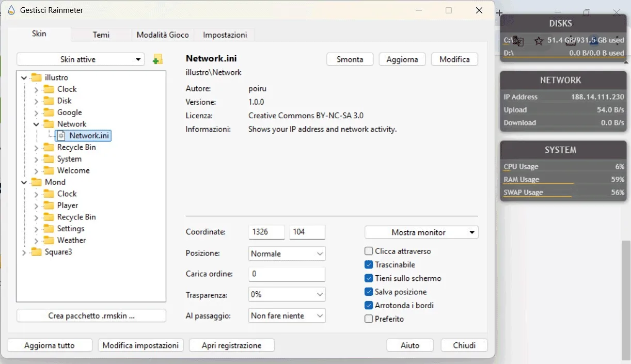Click the Weather folder icon under Mond
Image resolution: width=631 pixels, height=364 pixels.
tap(49, 240)
